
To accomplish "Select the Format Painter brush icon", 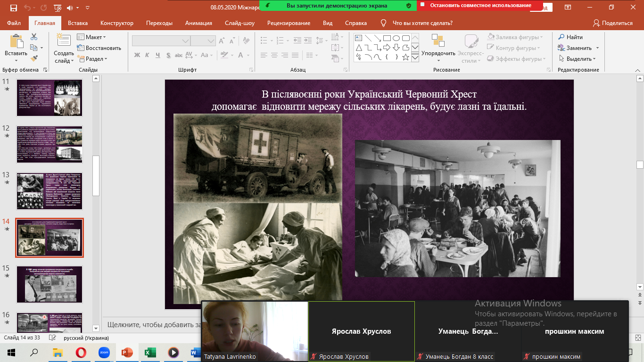I will [34, 58].
